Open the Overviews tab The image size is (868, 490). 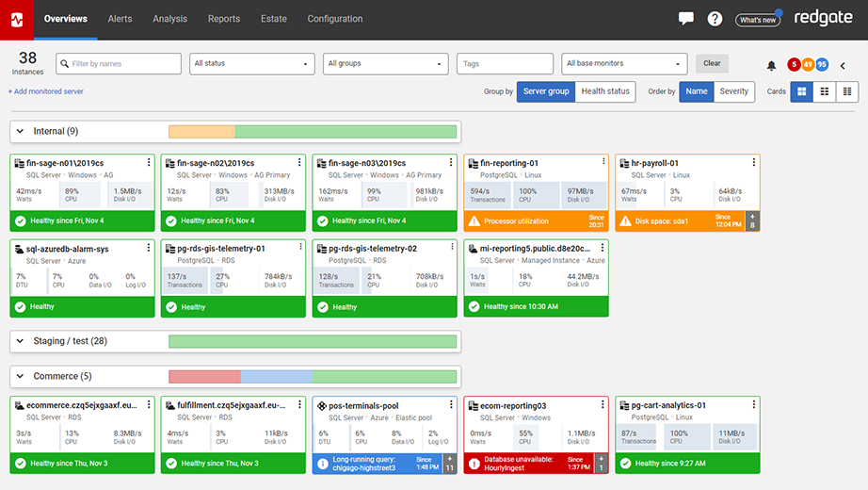(65, 19)
